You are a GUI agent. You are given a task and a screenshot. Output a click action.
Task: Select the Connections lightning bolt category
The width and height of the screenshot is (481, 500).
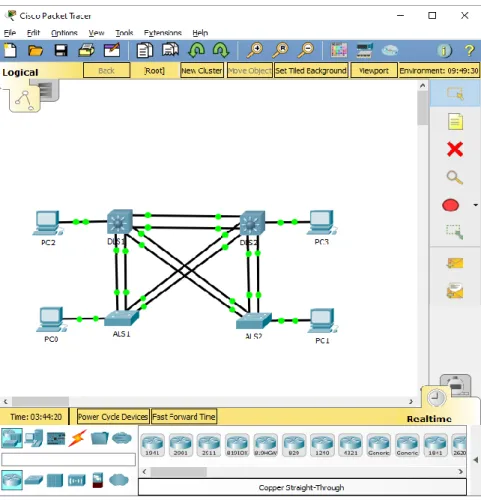(x=77, y=438)
